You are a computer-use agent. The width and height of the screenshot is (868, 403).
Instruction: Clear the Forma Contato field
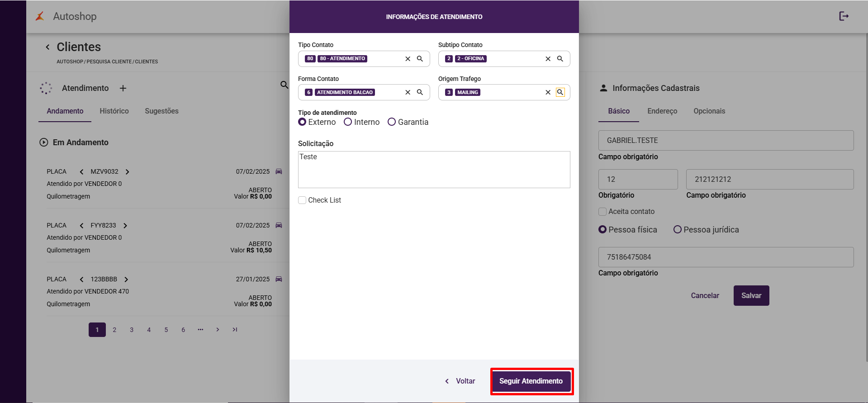408,92
